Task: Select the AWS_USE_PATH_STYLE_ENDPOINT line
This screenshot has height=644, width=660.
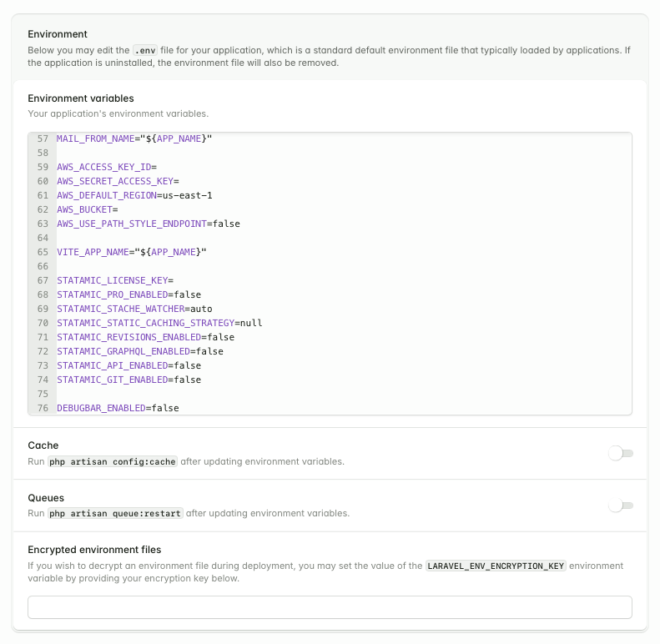Action: (x=149, y=224)
